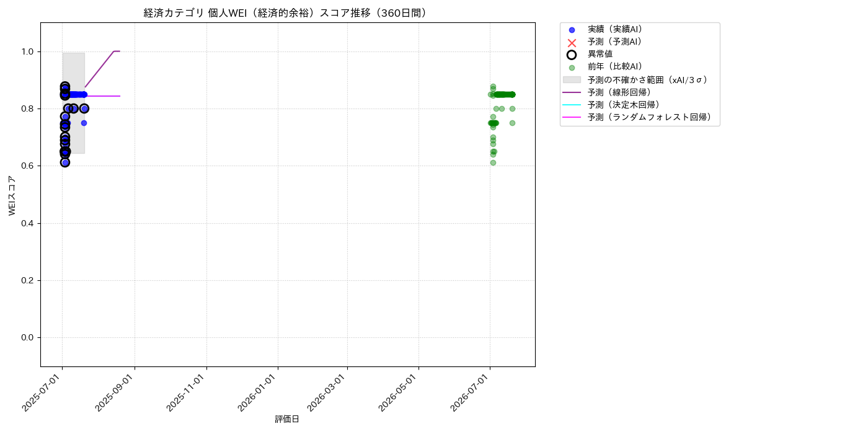Click the black circle outlier marker in the legend
Screen dimensions: 868x434
tap(572, 55)
